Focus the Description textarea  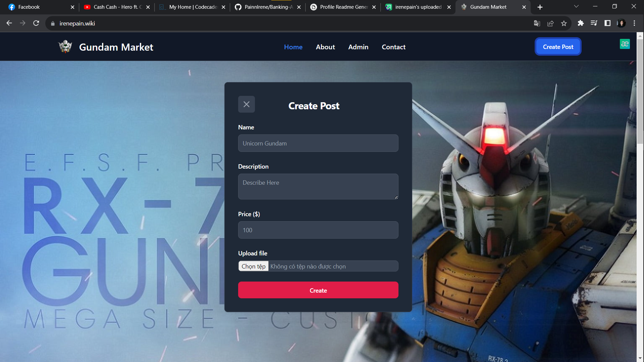click(318, 186)
